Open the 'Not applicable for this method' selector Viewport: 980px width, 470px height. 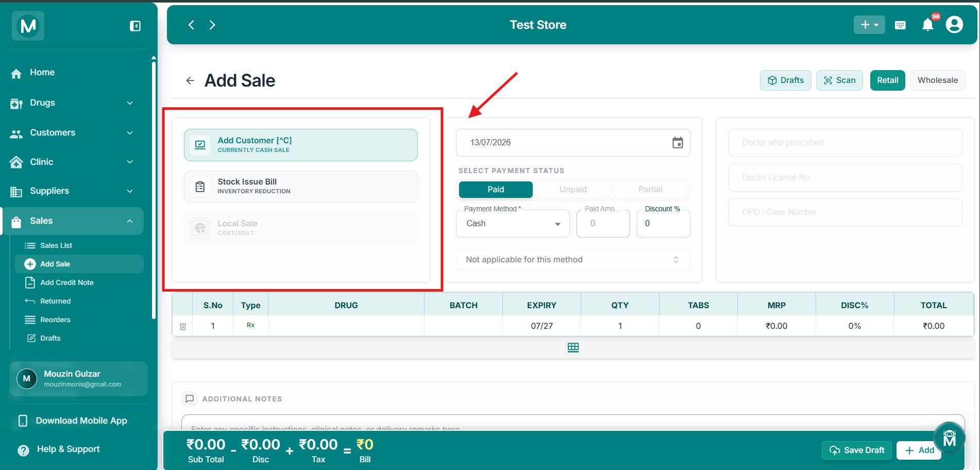coord(573,260)
